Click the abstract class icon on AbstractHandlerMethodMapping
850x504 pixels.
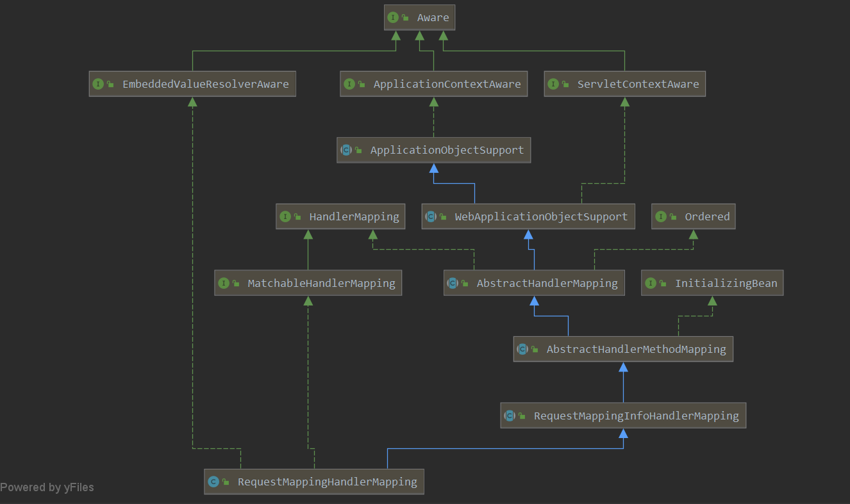pos(522,349)
